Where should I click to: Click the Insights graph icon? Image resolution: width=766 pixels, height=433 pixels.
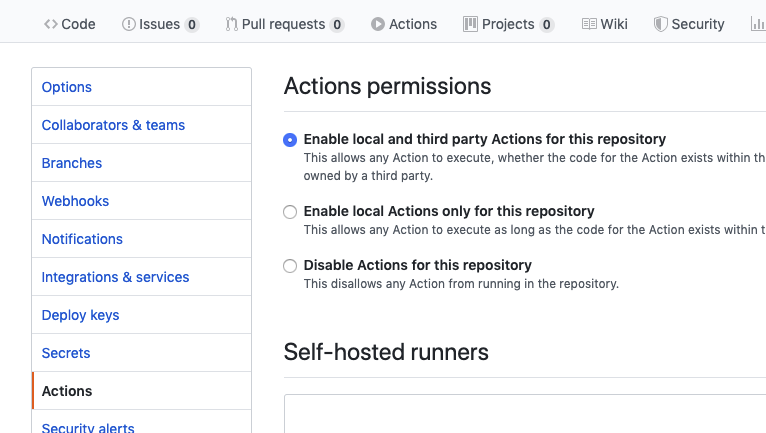tap(758, 24)
